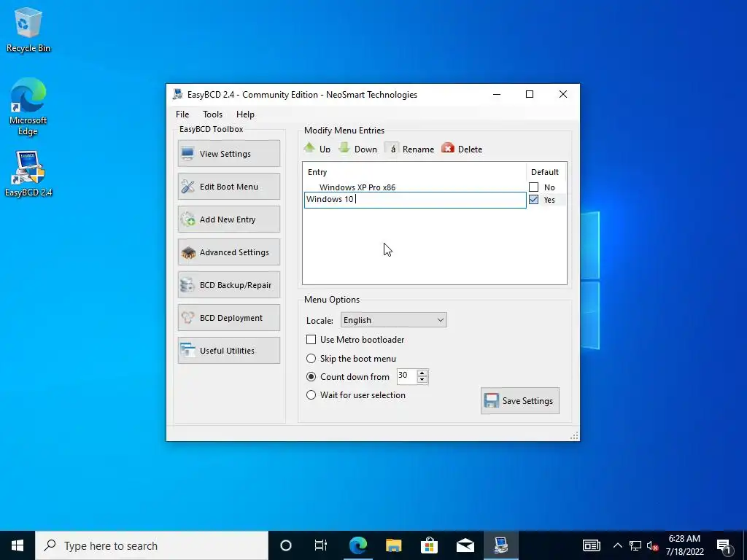Open View Settings in EasyBCD Toolbox
The height and width of the screenshot is (560, 747).
(228, 153)
